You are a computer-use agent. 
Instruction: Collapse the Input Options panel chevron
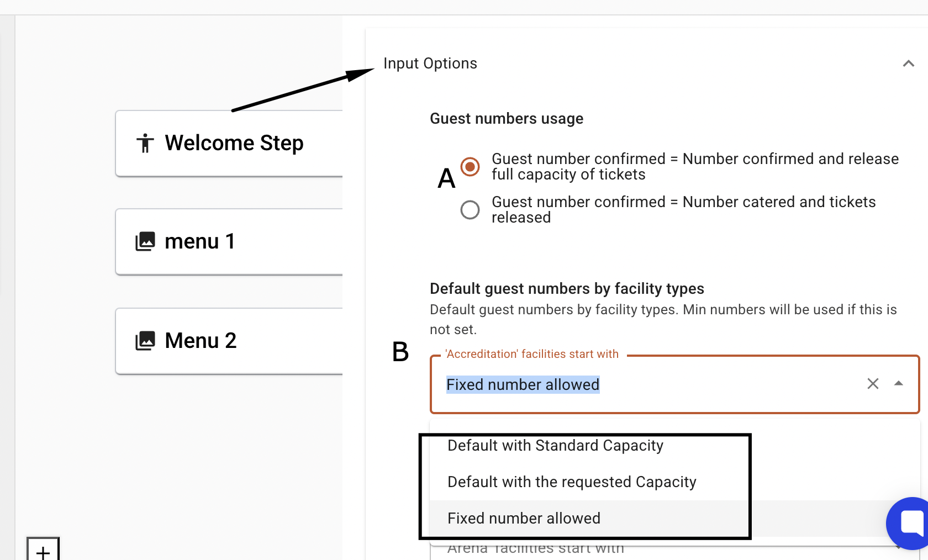(908, 64)
